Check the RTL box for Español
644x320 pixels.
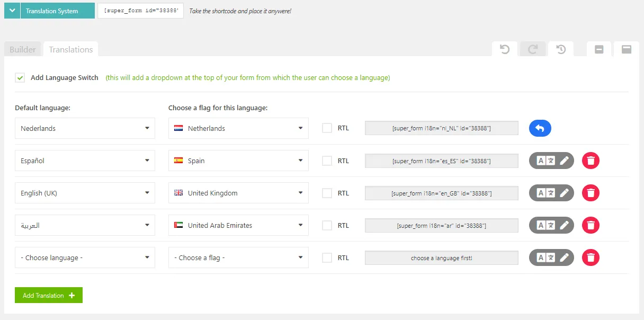point(327,161)
